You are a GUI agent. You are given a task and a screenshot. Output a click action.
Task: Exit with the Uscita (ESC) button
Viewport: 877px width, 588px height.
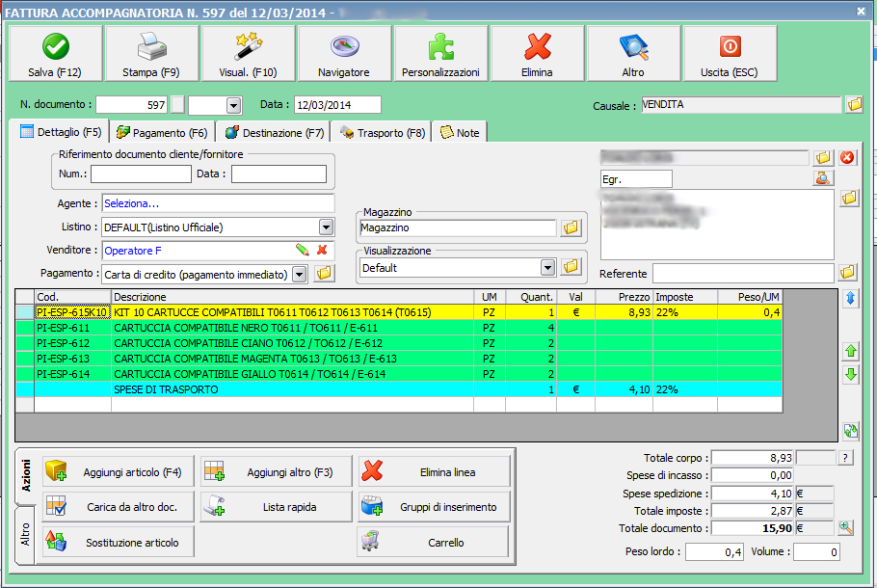coord(730,54)
